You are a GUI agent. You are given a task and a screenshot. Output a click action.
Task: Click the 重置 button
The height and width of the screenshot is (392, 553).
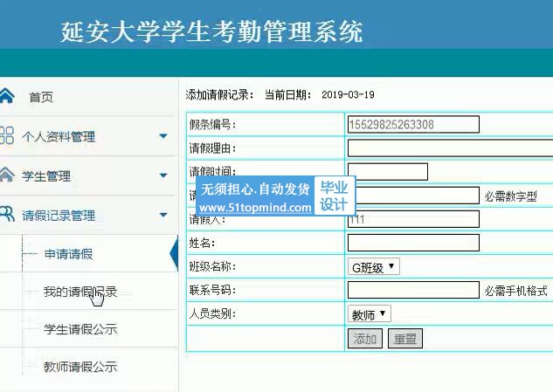coord(404,339)
